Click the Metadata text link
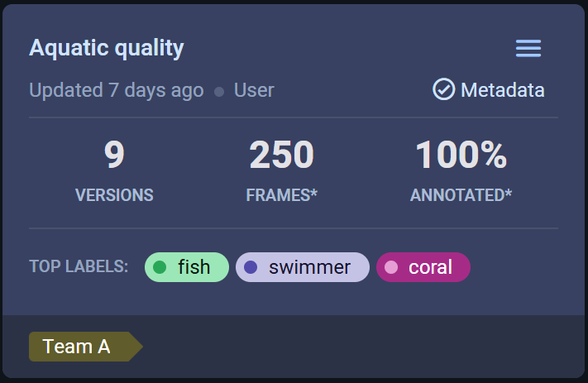This screenshot has width=588, height=383. pyautogui.click(x=502, y=89)
